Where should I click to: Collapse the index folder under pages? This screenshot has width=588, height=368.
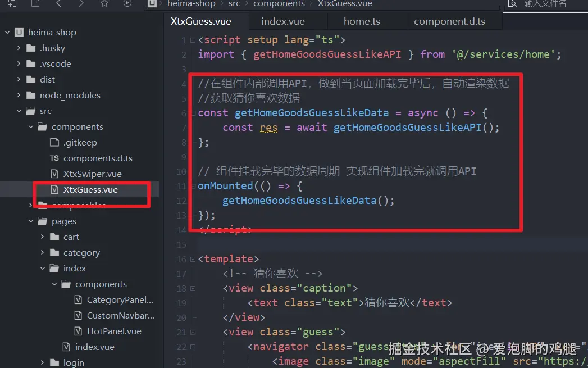[x=42, y=268]
